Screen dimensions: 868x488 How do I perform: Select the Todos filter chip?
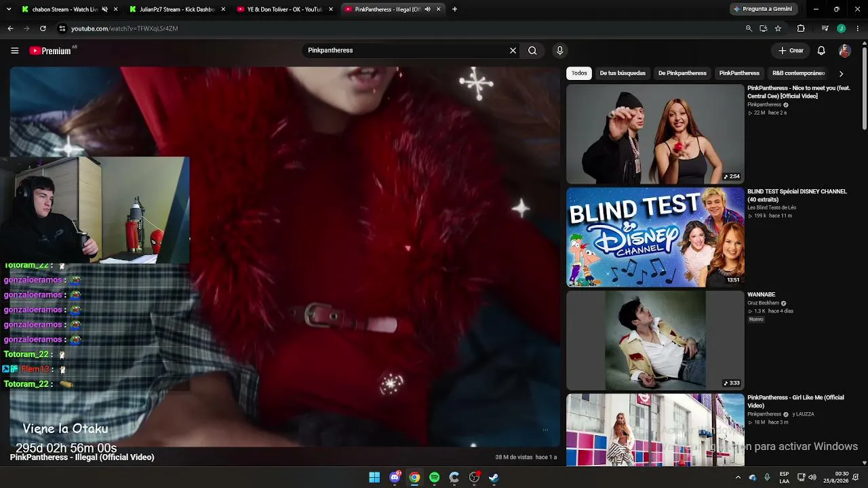[x=579, y=73]
